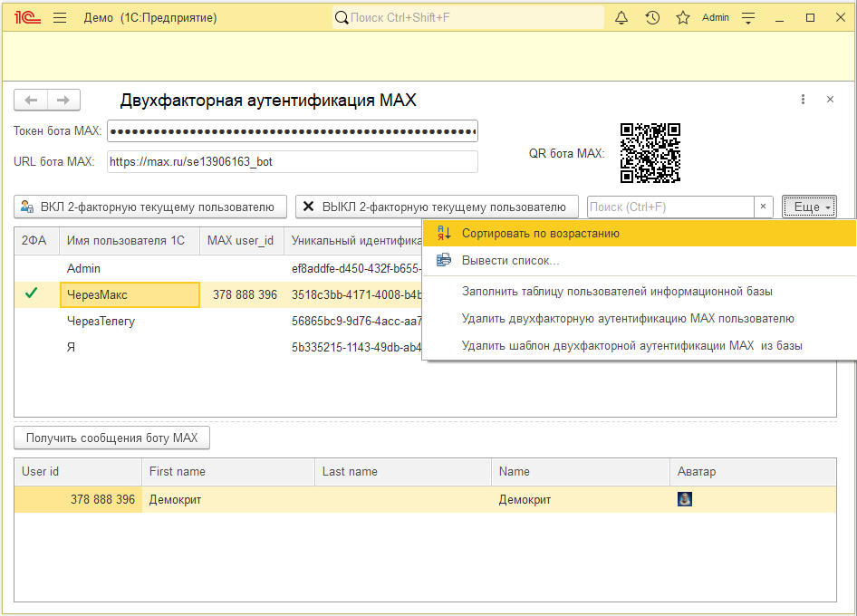Choose Заполнить таблицу пользователей информационной базы
The image size is (857, 616).
pyautogui.click(x=617, y=292)
